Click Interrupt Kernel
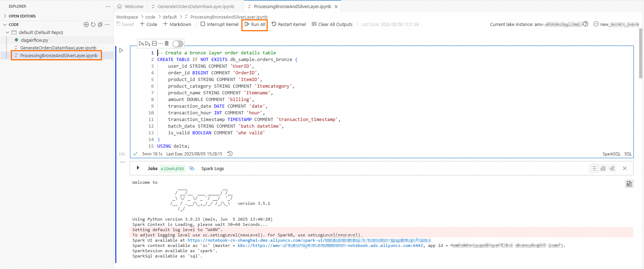This screenshot has height=269, width=644. coord(220,24)
